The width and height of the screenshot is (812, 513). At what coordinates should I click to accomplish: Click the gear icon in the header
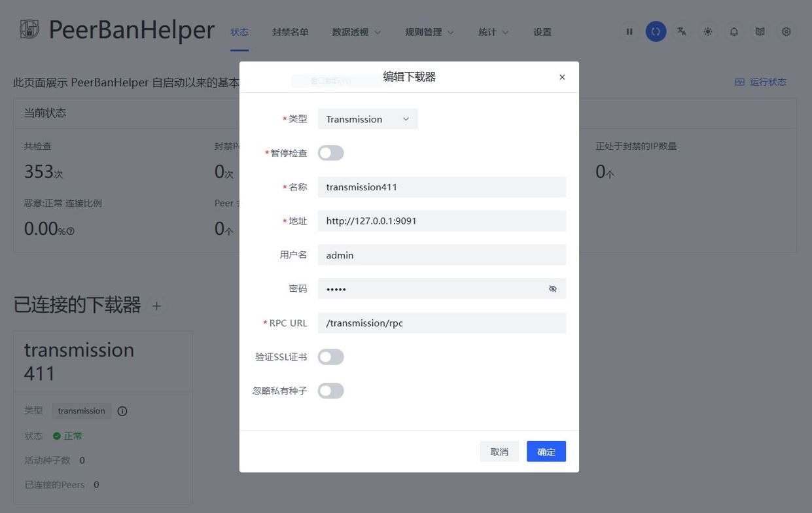(786, 31)
